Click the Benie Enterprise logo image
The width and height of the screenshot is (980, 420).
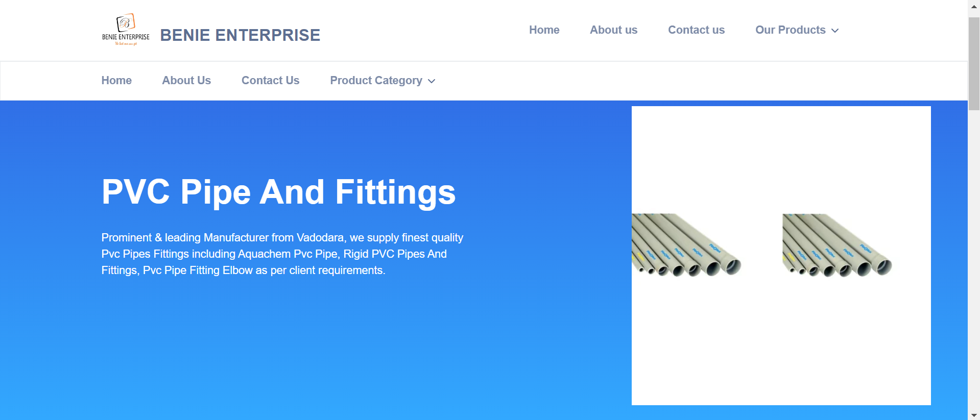[x=126, y=30]
